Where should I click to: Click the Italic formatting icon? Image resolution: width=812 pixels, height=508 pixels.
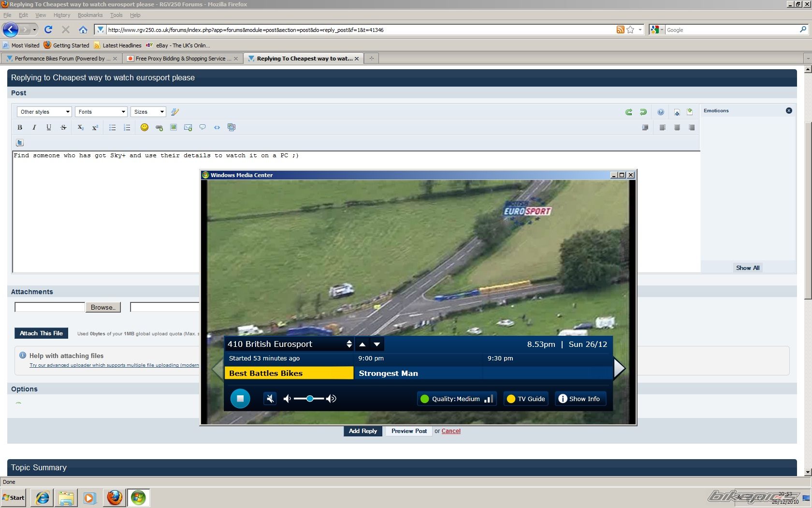pos(34,127)
